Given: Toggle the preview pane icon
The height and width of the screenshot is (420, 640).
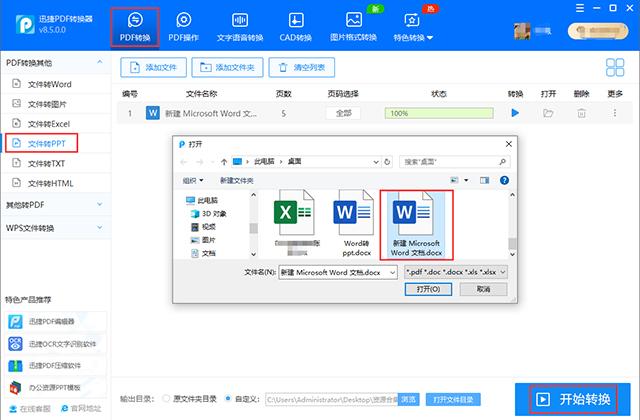Looking at the screenshot, I should pyautogui.click(x=484, y=180).
